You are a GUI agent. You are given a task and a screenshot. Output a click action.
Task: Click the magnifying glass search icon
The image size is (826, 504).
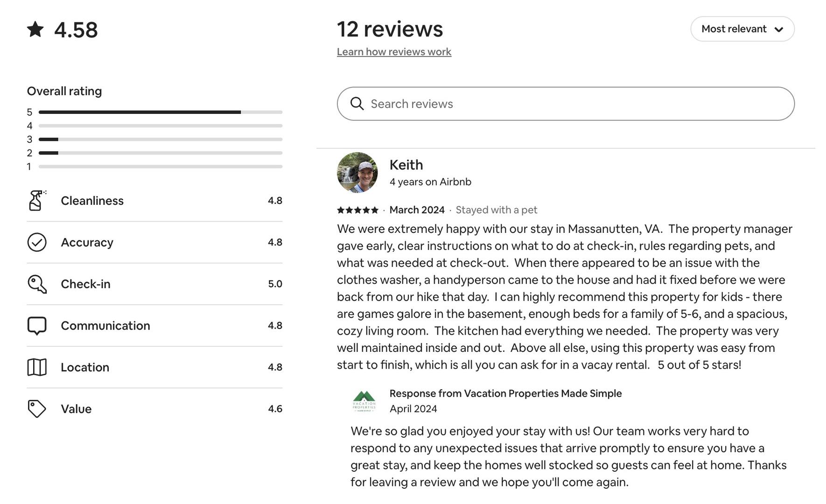(x=357, y=104)
